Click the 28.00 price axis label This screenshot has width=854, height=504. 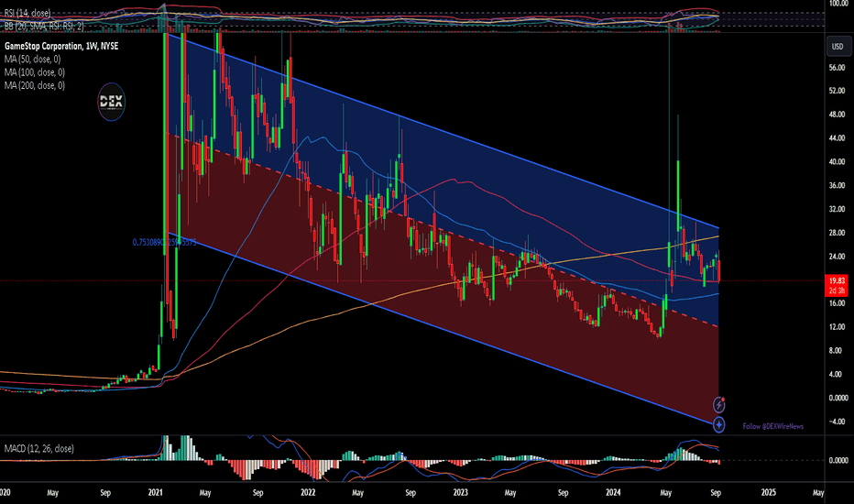[837, 233]
